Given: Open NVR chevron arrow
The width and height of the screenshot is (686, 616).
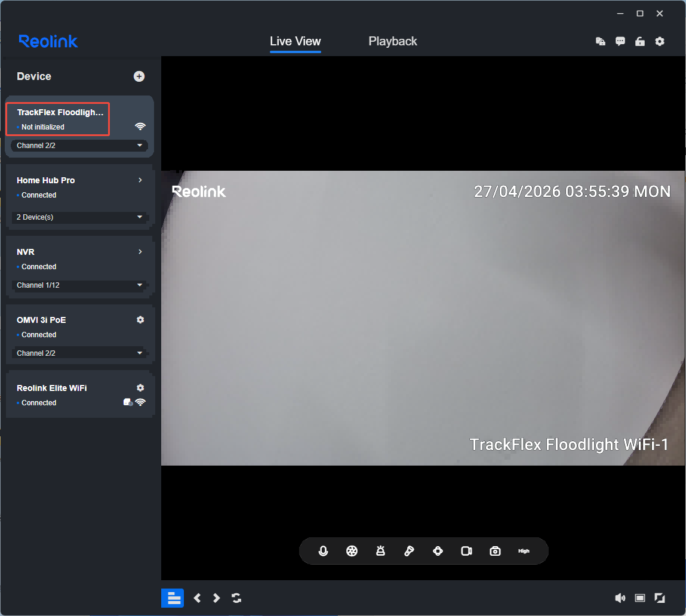Looking at the screenshot, I should (x=140, y=252).
